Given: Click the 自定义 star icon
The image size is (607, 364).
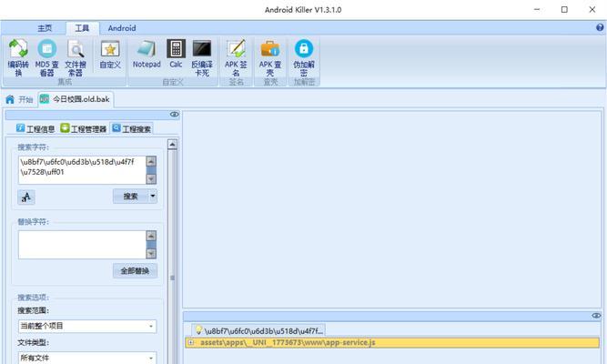Looking at the screenshot, I should (x=110, y=55).
